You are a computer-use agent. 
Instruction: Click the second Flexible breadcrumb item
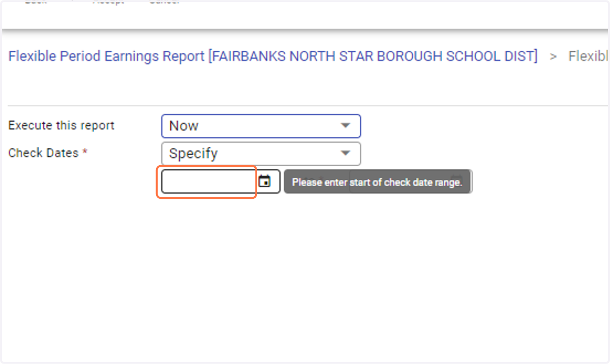[588, 56]
